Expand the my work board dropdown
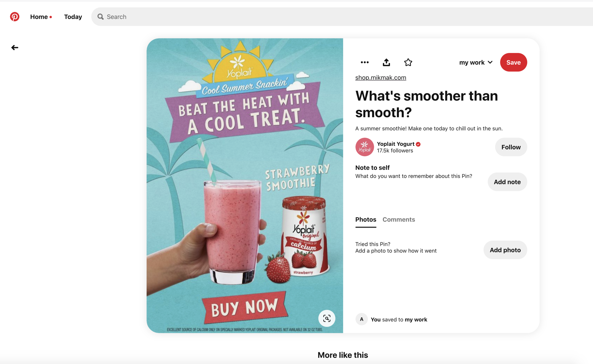 476,62
